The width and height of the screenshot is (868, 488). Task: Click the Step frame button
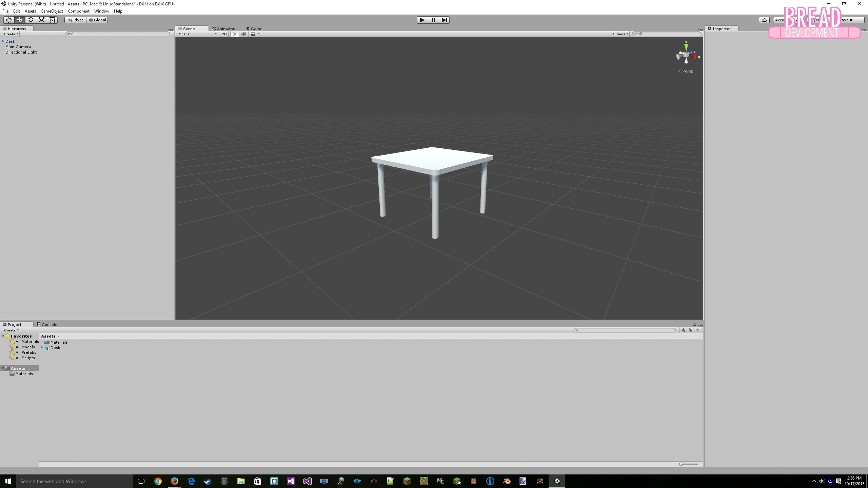click(x=444, y=20)
